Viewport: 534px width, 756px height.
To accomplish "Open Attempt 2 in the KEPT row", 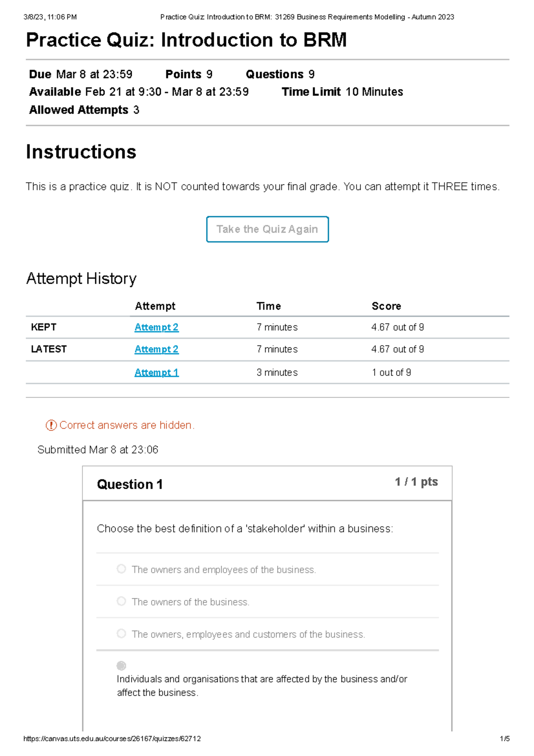I will coord(156,327).
